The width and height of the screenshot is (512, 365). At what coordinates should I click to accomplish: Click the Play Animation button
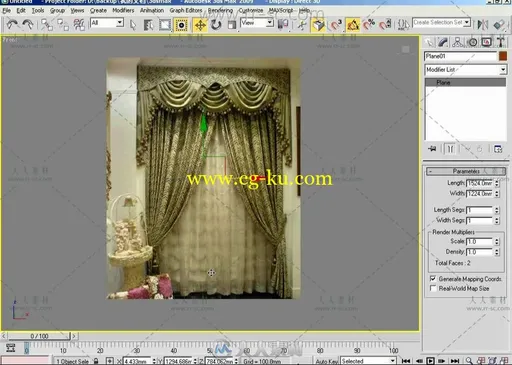pyautogui.click(x=430, y=361)
